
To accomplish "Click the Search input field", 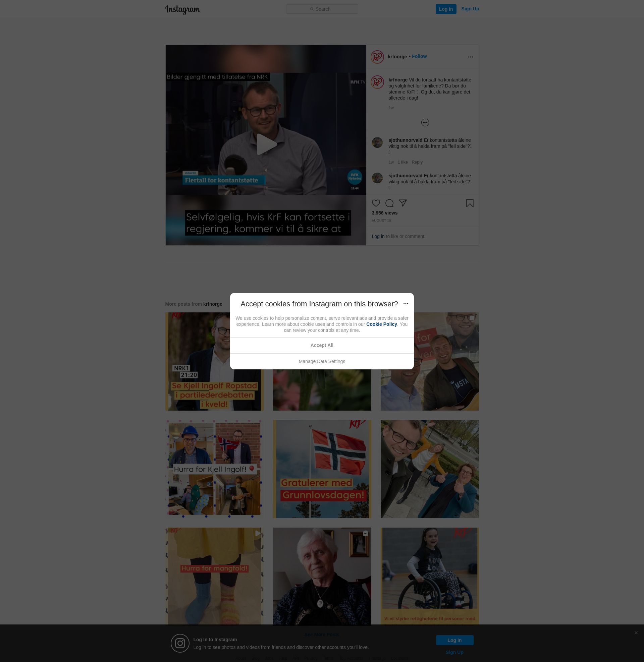I will [322, 9].
